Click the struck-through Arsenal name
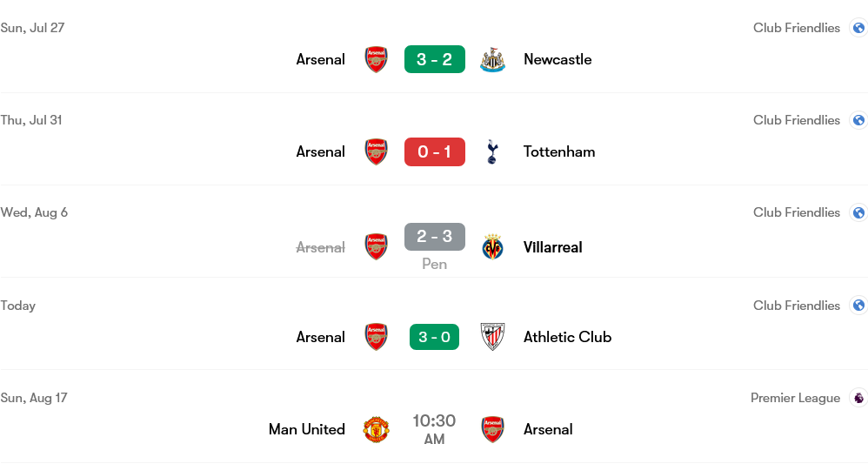Viewport: 868px width, 464px height. [321, 247]
